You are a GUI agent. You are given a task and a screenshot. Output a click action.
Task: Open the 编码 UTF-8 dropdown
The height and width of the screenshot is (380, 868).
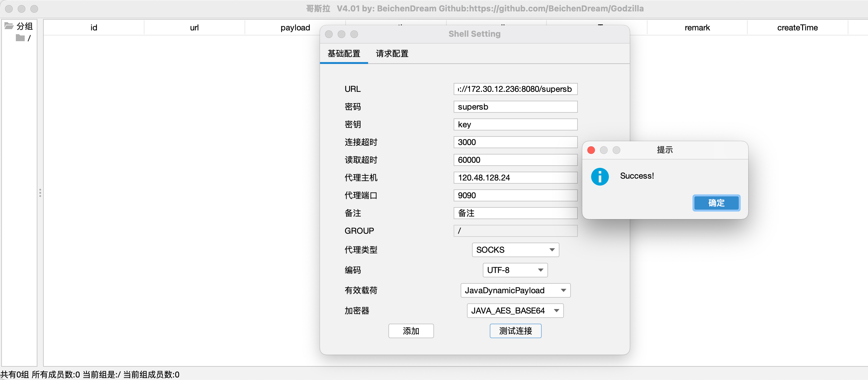pyautogui.click(x=515, y=270)
